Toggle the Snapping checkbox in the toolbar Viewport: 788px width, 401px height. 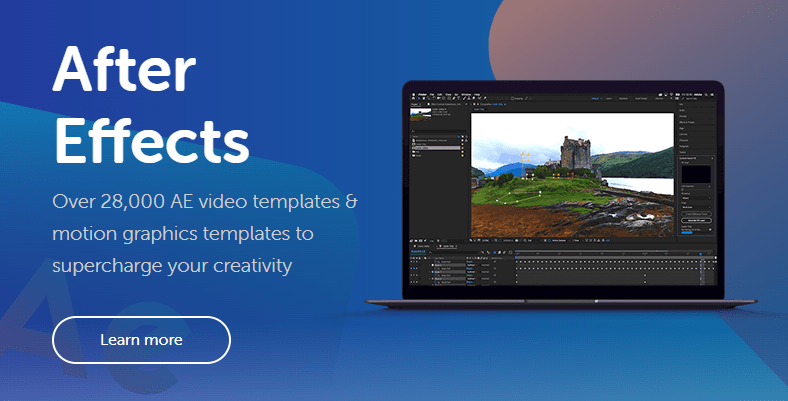coord(513,98)
